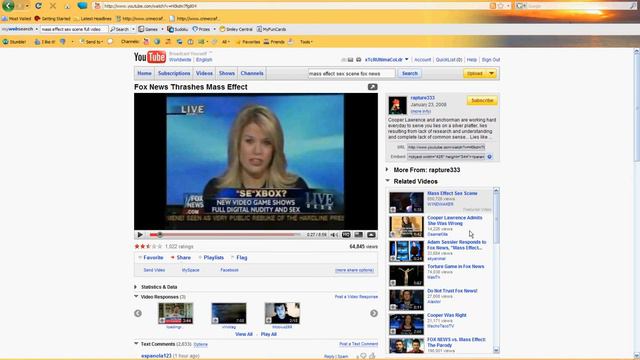The width and height of the screenshot is (640, 360).
Task: Click the Related Videos list scrollbar
Action: [496, 269]
